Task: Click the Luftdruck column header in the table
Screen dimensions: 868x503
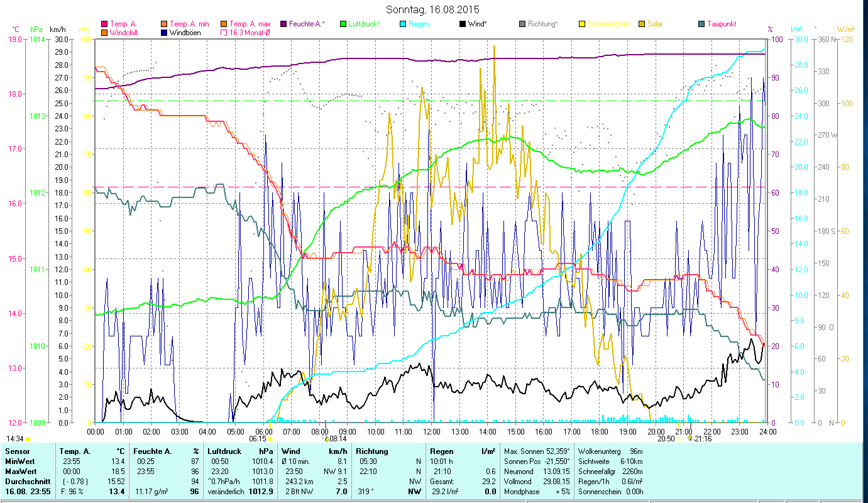Action: (224, 451)
